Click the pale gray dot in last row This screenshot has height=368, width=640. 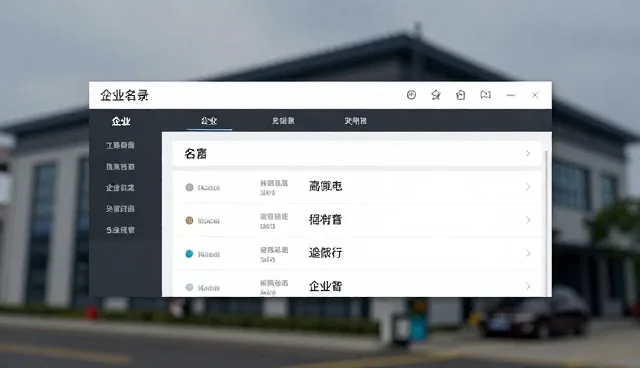pos(189,287)
